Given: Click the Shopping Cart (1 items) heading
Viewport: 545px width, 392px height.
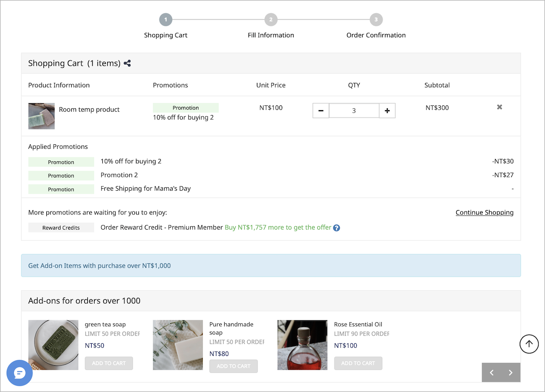Looking at the screenshot, I should pyautogui.click(x=75, y=63).
